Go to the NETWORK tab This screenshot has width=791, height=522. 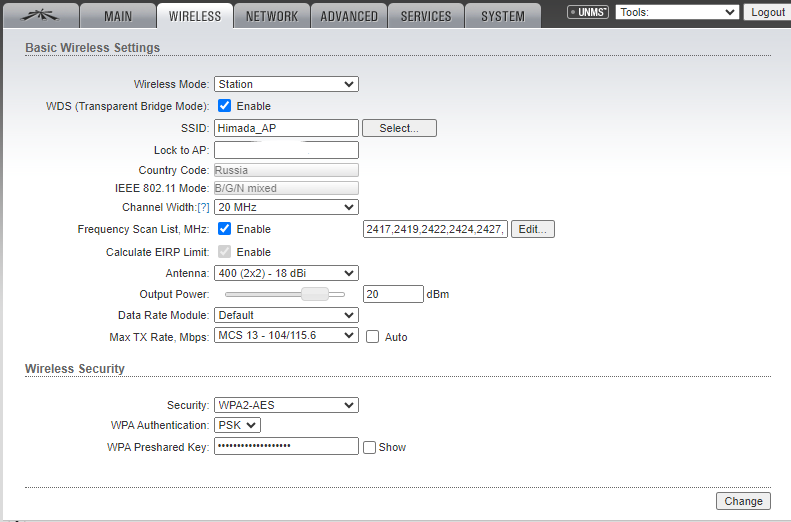click(271, 16)
